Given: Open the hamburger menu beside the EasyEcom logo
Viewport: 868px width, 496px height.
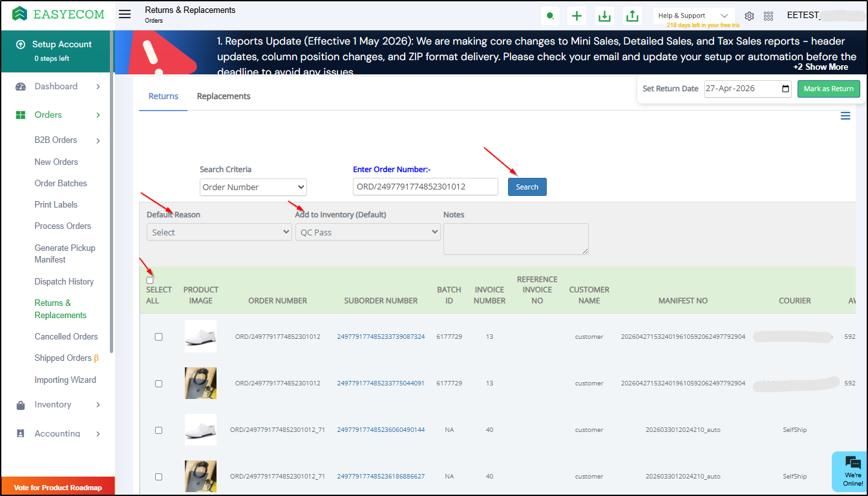Looking at the screenshot, I should tap(125, 14).
